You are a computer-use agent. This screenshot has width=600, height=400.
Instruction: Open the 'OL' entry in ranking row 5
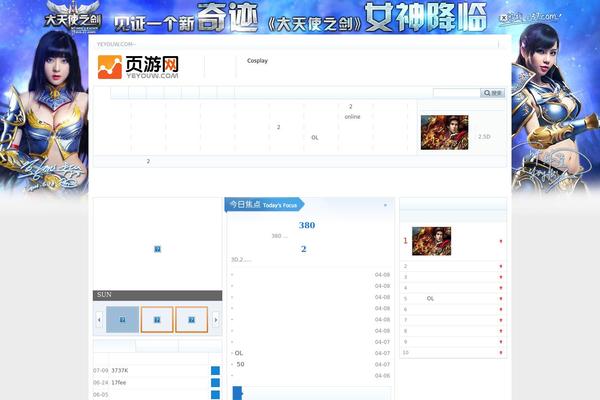(x=430, y=298)
